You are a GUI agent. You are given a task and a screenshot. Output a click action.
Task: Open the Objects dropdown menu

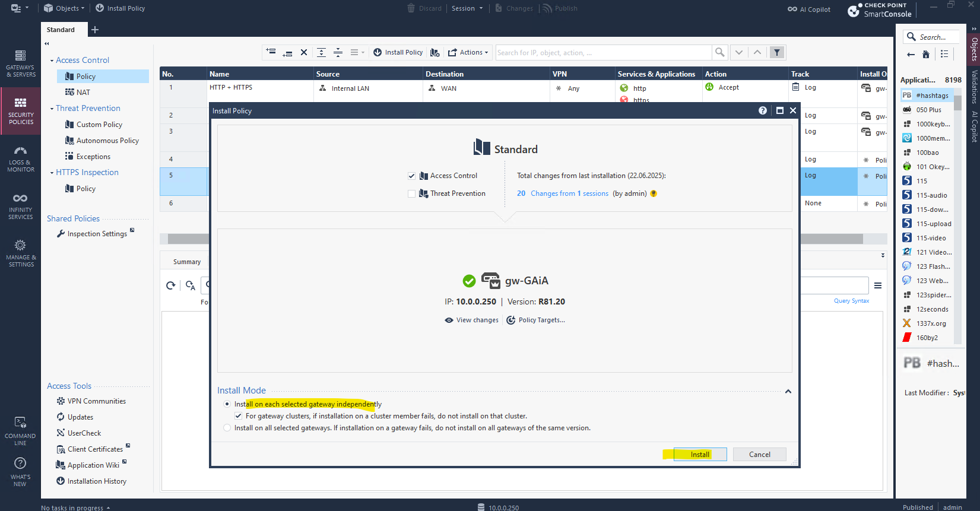coord(64,8)
